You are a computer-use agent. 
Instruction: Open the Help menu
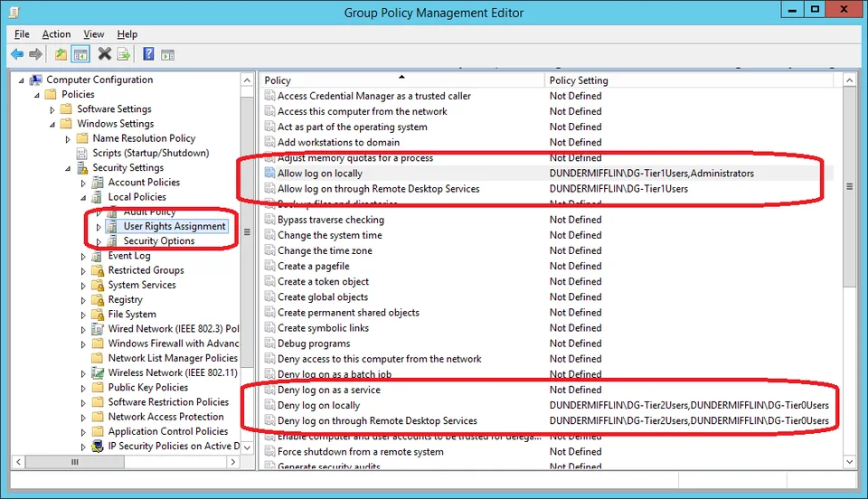tap(127, 34)
